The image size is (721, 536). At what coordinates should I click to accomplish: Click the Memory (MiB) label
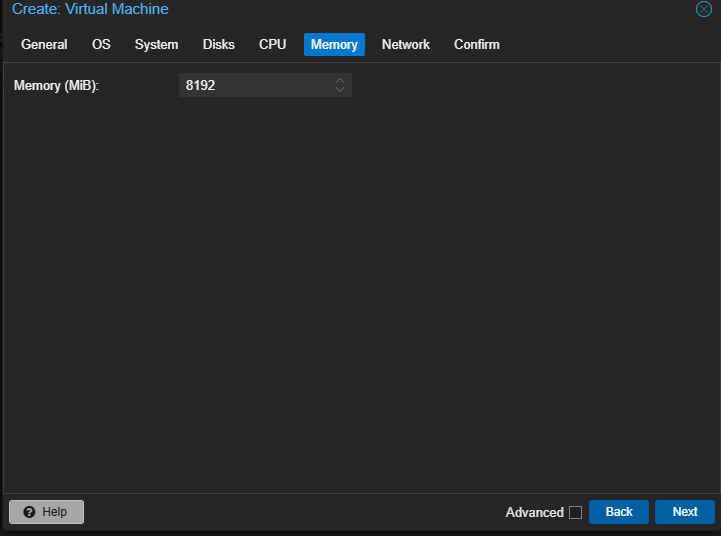(x=56, y=86)
